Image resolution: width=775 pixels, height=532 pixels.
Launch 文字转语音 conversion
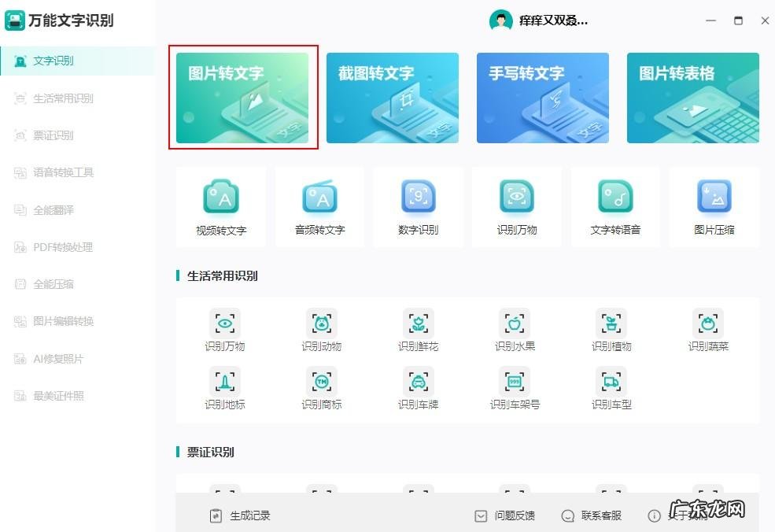coord(615,206)
